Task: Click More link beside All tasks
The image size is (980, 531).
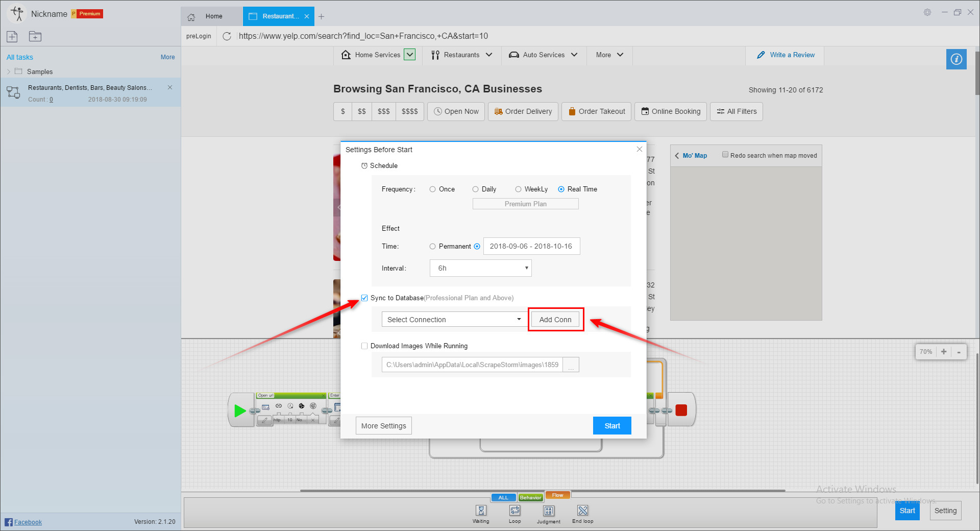Action: (167, 57)
